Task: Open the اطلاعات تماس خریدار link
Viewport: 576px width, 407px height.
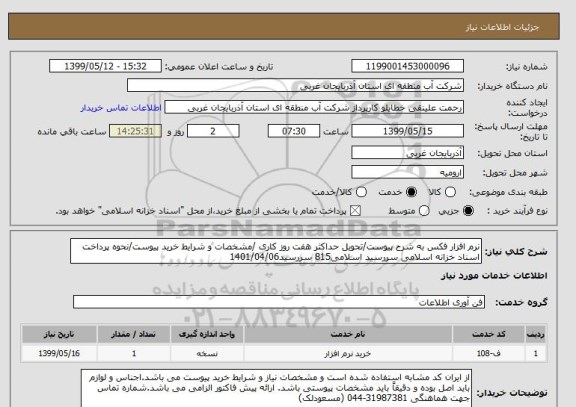Action: [121, 108]
